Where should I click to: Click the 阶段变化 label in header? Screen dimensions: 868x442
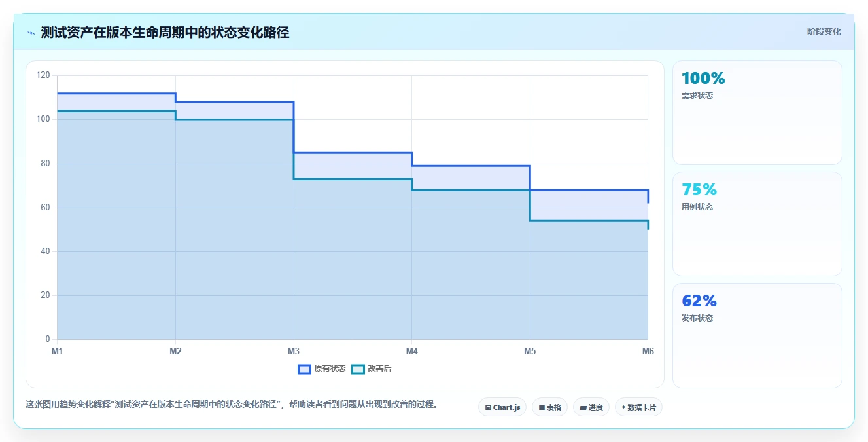[824, 31]
